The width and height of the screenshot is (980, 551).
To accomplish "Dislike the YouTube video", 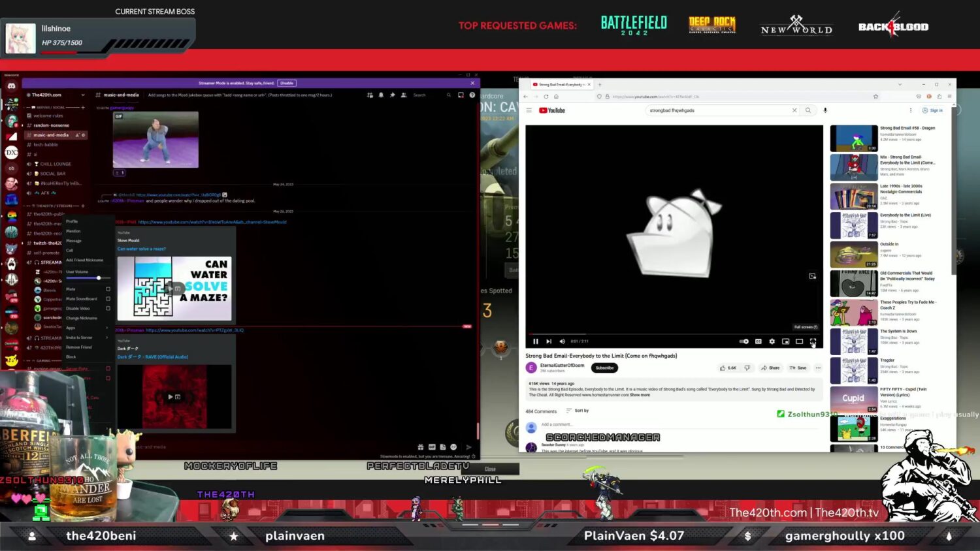I will tap(747, 368).
